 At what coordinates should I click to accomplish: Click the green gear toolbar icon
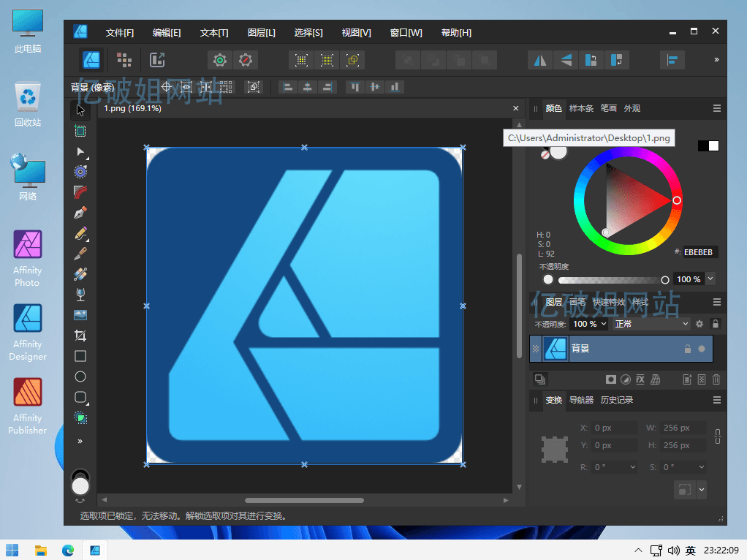coord(219,60)
